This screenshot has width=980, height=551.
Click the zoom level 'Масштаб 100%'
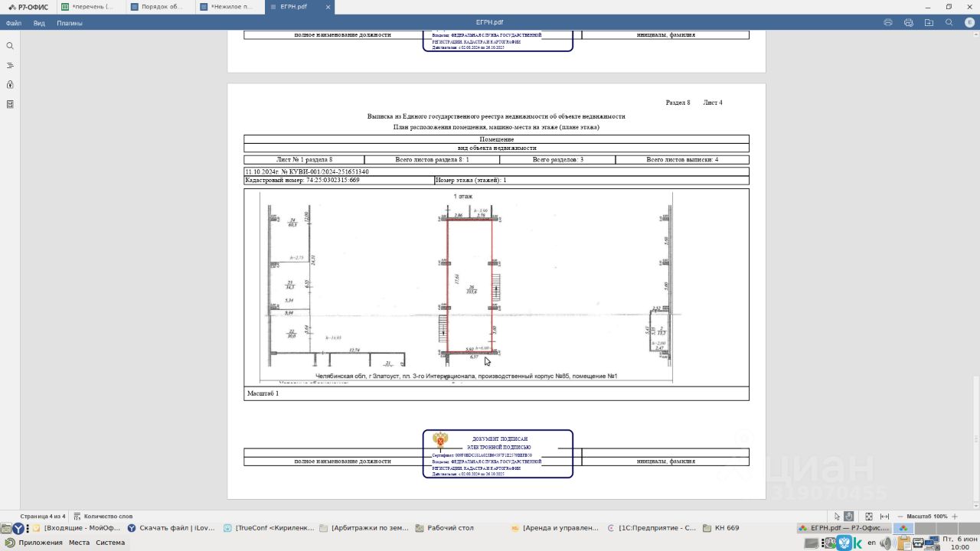(x=927, y=517)
